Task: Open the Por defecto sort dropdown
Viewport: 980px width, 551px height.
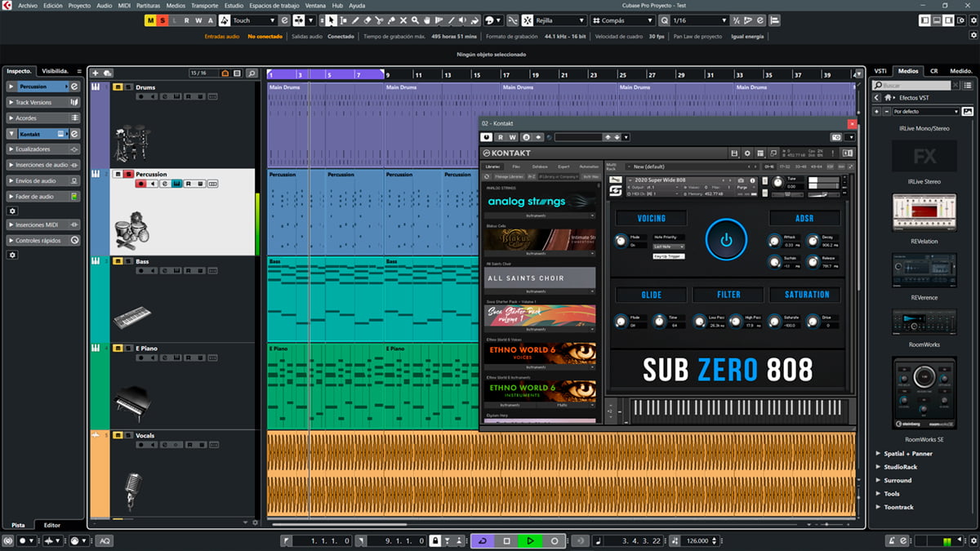Action: coord(926,112)
